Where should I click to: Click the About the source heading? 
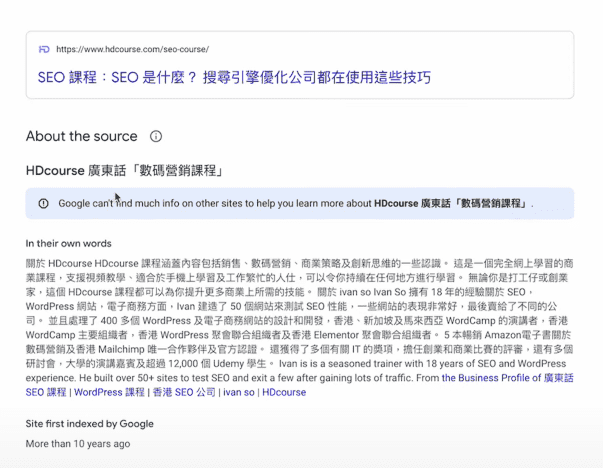point(82,136)
